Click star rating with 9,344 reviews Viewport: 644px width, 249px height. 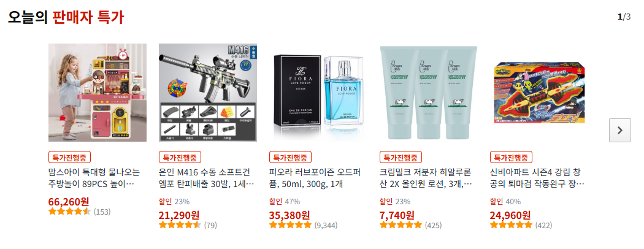click(x=303, y=225)
